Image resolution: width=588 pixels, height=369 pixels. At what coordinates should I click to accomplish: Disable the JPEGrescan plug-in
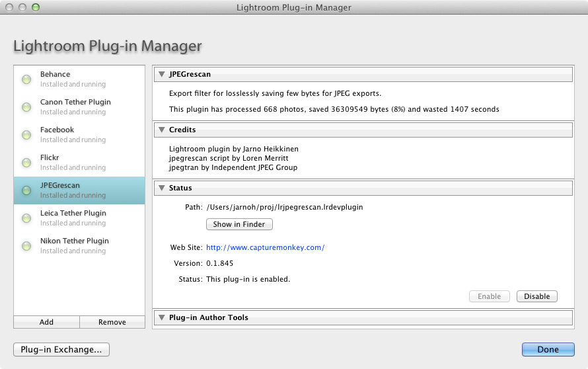537,296
